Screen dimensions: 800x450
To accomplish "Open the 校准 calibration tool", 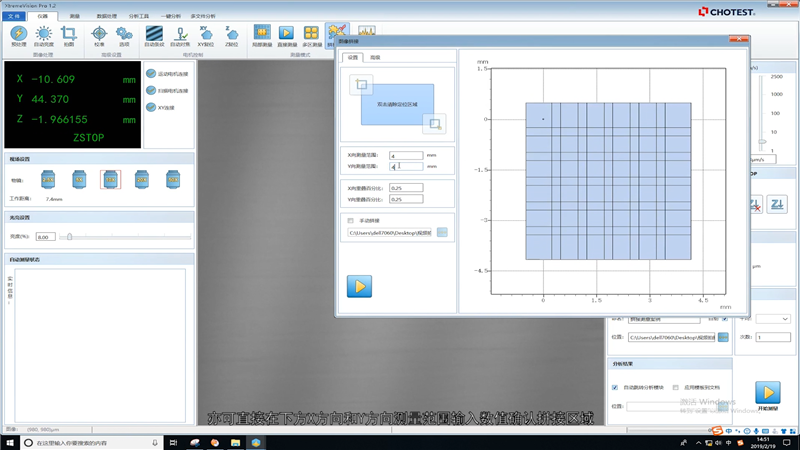I will pyautogui.click(x=99, y=34).
